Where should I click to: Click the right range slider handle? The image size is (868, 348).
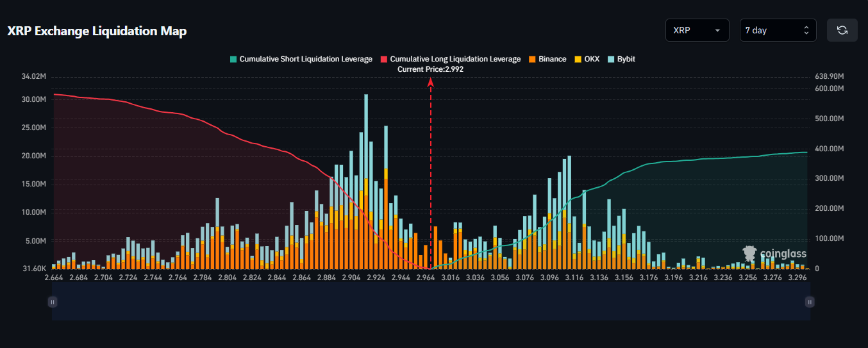click(810, 301)
